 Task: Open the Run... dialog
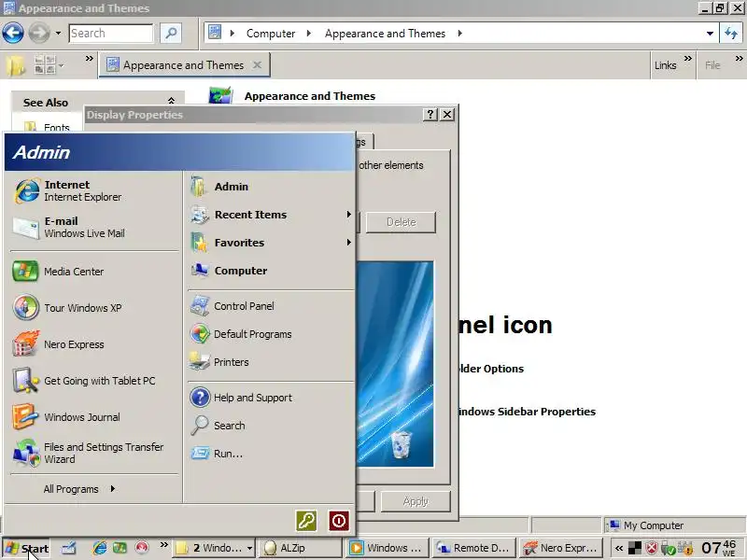[x=271, y=454]
